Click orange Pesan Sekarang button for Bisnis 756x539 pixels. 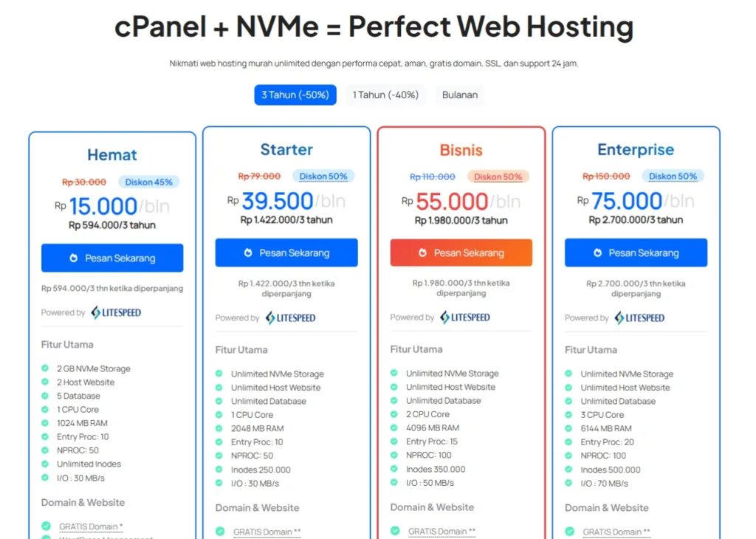coord(461,253)
